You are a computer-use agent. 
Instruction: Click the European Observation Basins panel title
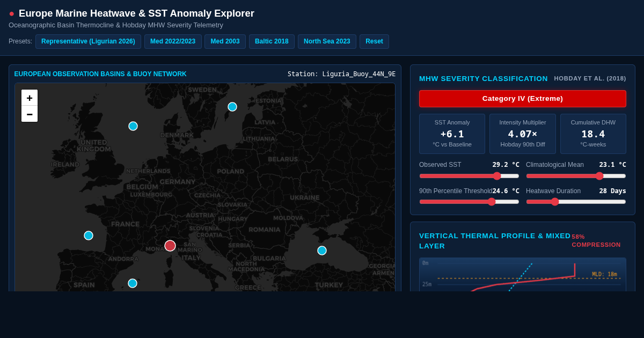(100, 74)
